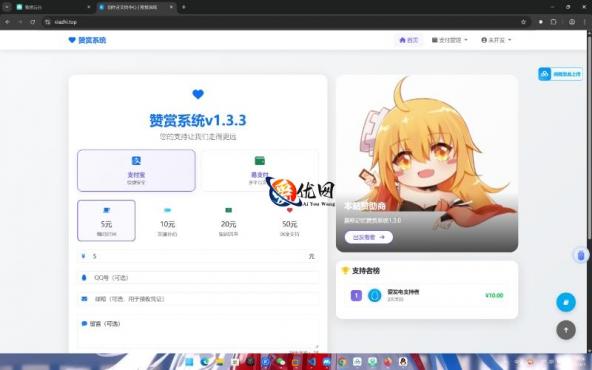Expand the user account dropdown in navbar

click(496, 40)
